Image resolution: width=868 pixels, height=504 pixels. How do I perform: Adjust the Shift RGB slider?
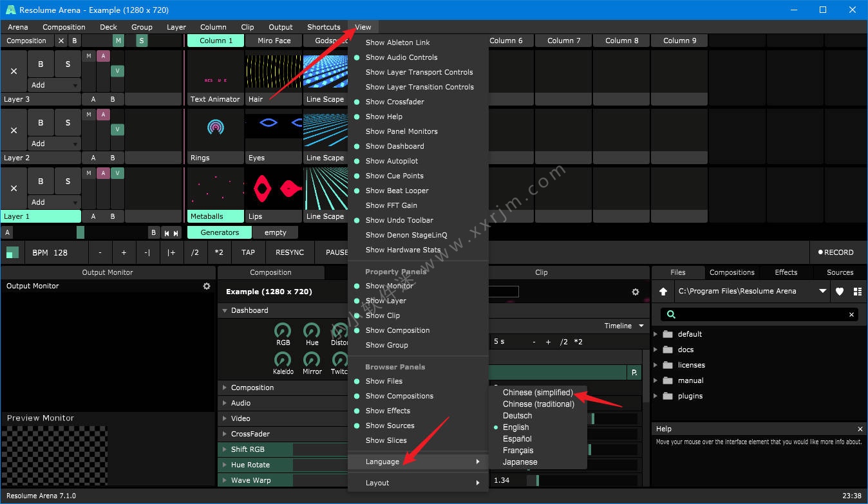[x=283, y=449]
